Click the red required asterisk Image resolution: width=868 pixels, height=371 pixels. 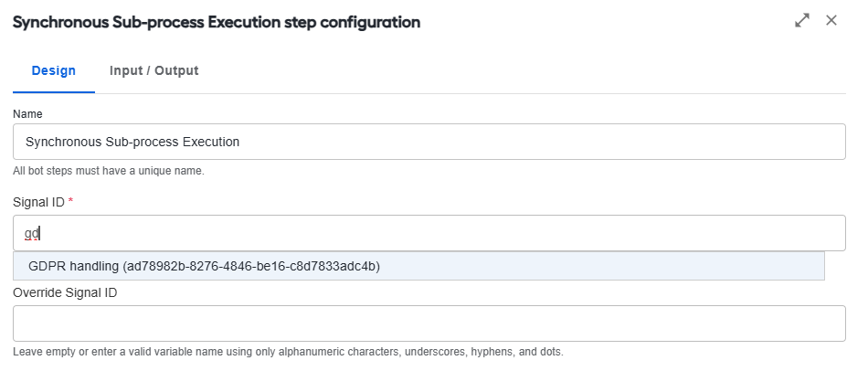pos(71,202)
